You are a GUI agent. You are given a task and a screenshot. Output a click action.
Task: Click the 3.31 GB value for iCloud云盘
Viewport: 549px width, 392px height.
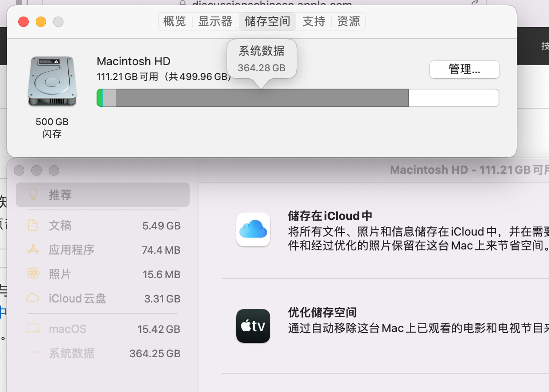coord(162,299)
